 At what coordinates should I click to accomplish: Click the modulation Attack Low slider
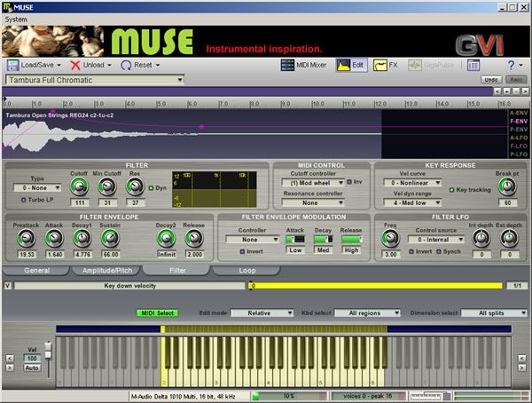(295, 239)
